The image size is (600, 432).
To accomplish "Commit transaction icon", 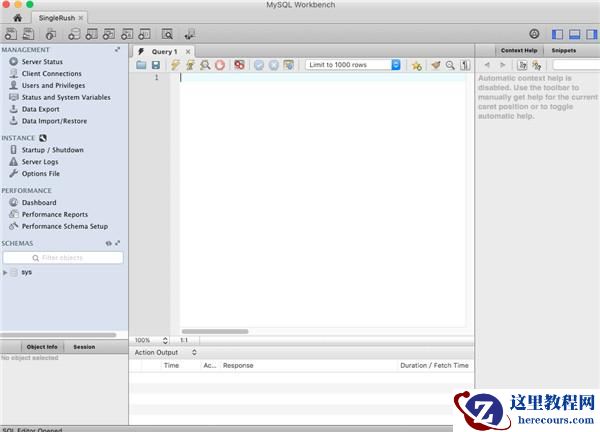I will tap(259, 65).
